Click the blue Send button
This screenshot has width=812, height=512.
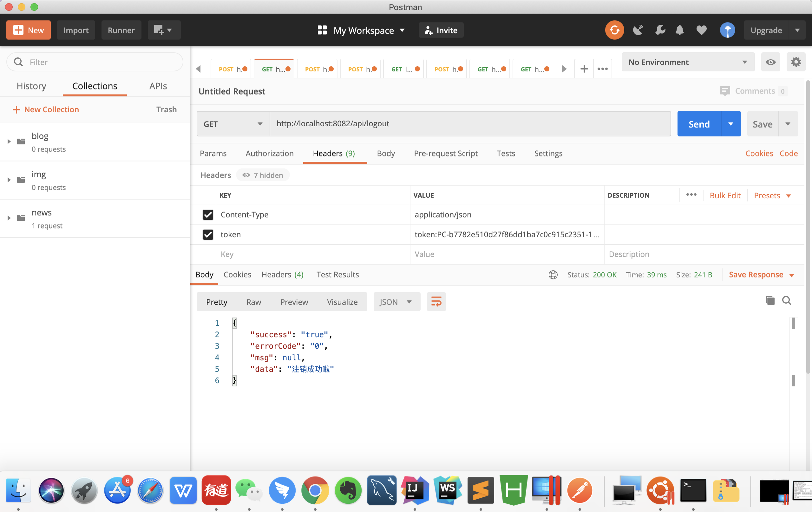click(699, 124)
